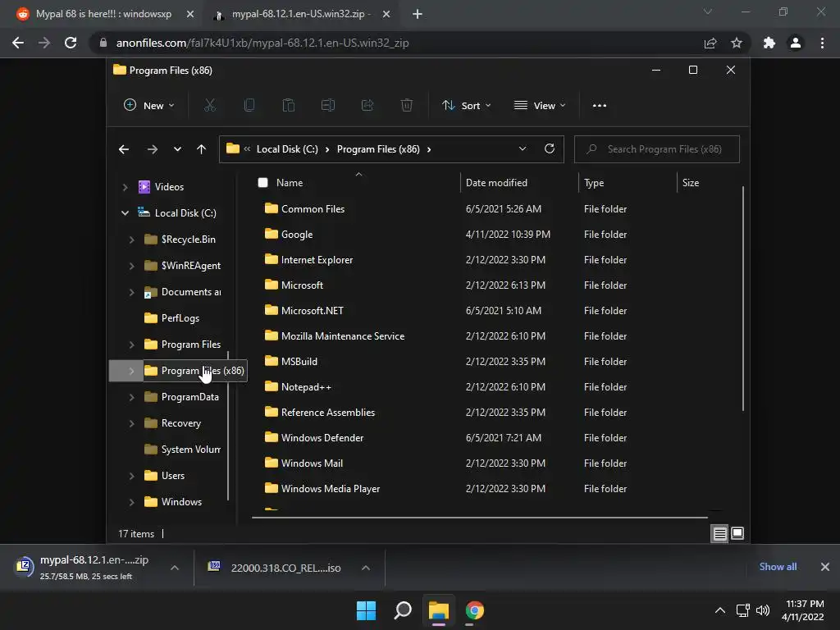Open Chrome extensions puzzle icon
The width and height of the screenshot is (840, 630).
point(769,43)
